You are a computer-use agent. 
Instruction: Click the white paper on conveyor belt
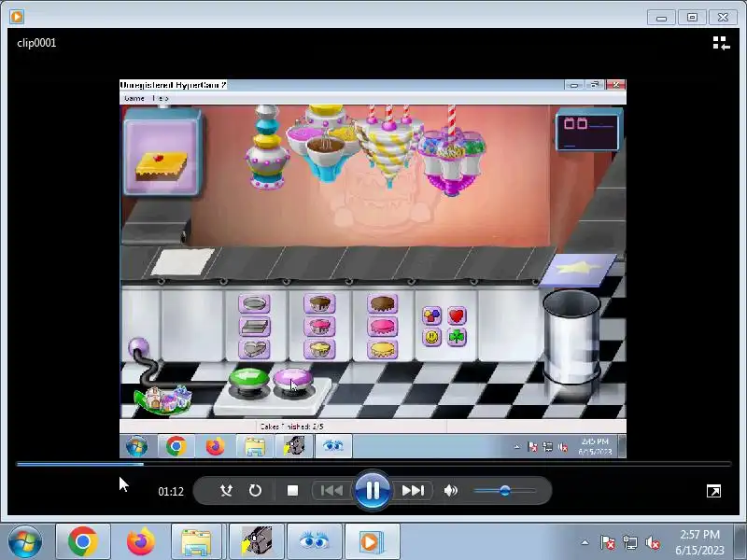pos(182,261)
